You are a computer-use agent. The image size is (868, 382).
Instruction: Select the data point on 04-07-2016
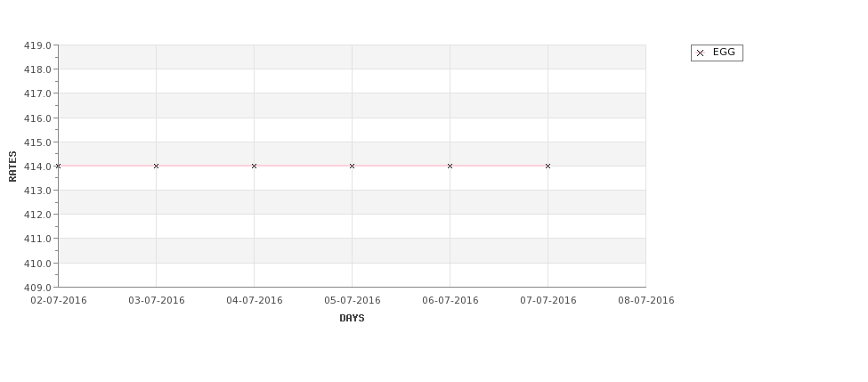click(x=254, y=167)
